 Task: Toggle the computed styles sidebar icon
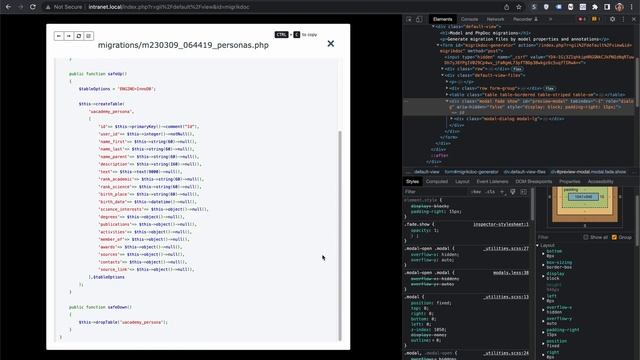tap(524, 192)
